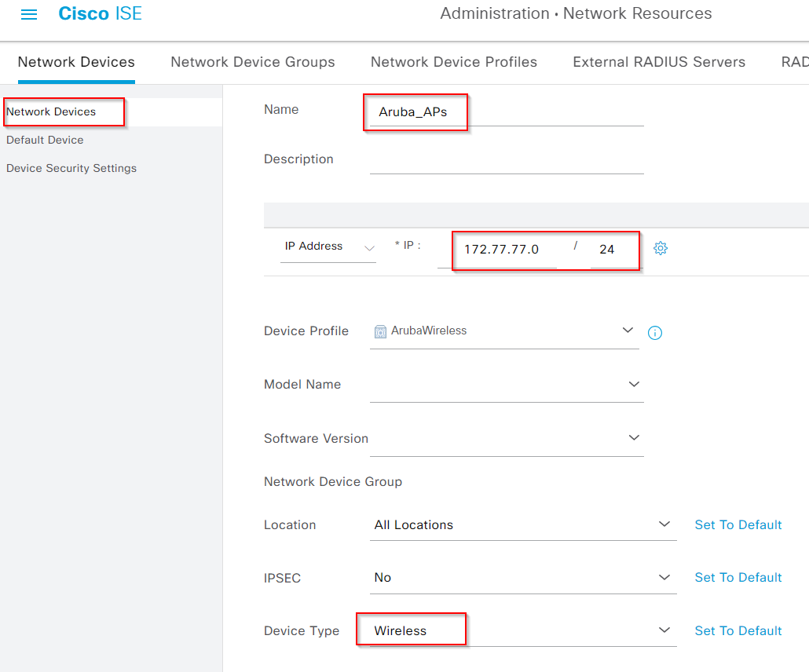Open the partially visible RAD tab
The width and height of the screenshot is (809, 672).
(795, 62)
